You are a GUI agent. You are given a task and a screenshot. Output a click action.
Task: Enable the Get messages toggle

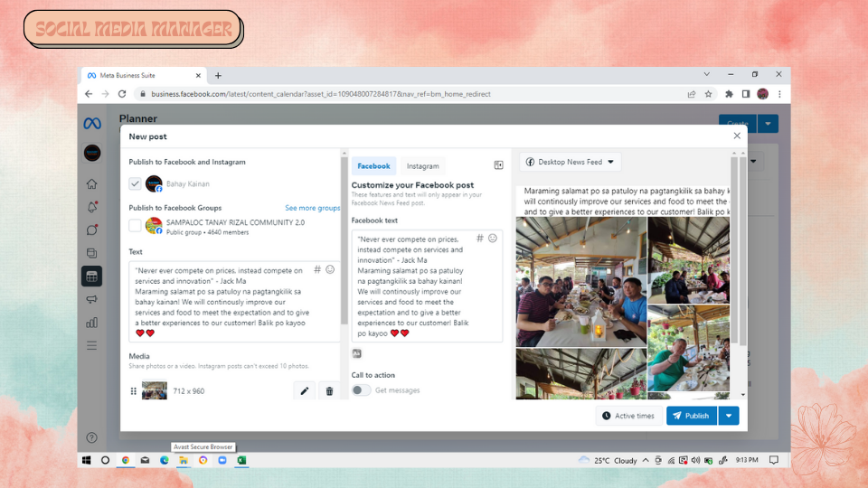click(361, 390)
